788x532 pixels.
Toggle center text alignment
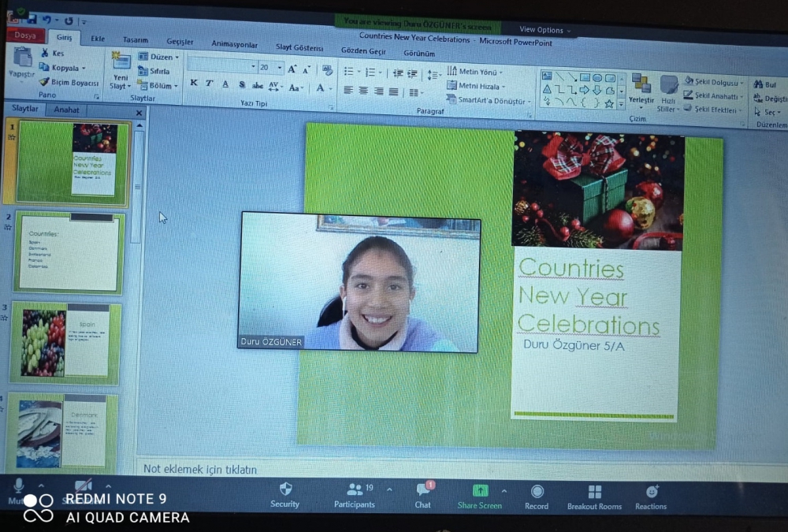362,91
